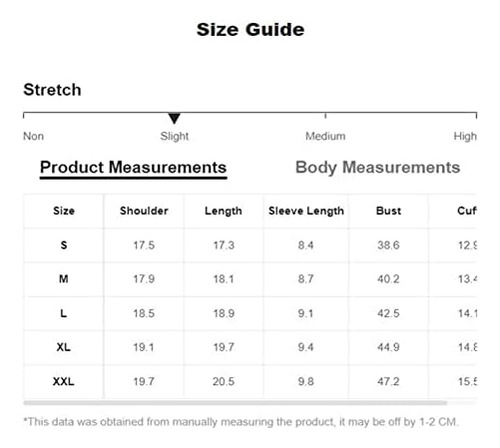500x448 pixels.
Task: Click the Sleeve Length column header
Action: pyautogui.click(x=306, y=211)
